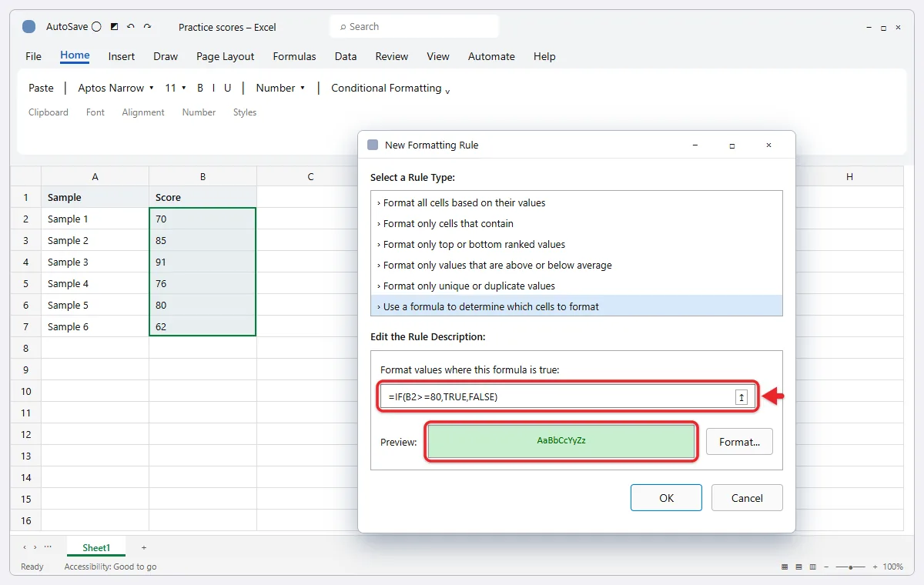The width and height of the screenshot is (924, 585).
Task: Select 'Format only unique or duplicate values'
Action: tap(576, 286)
